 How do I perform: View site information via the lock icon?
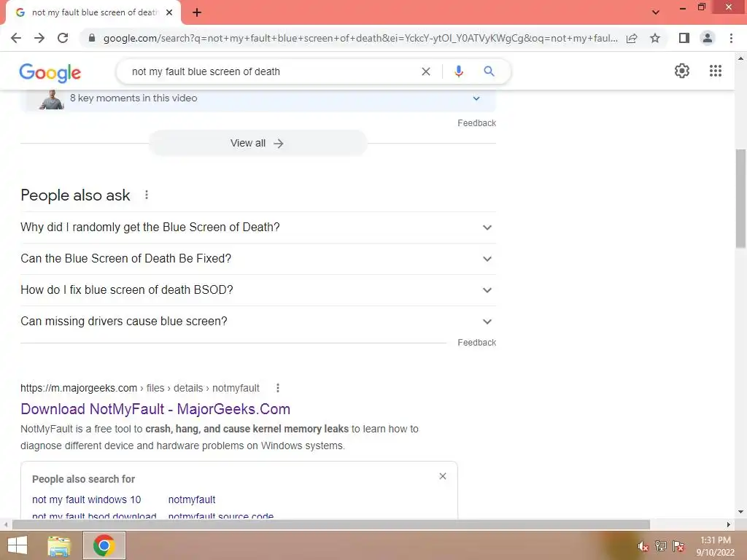pos(92,38)
